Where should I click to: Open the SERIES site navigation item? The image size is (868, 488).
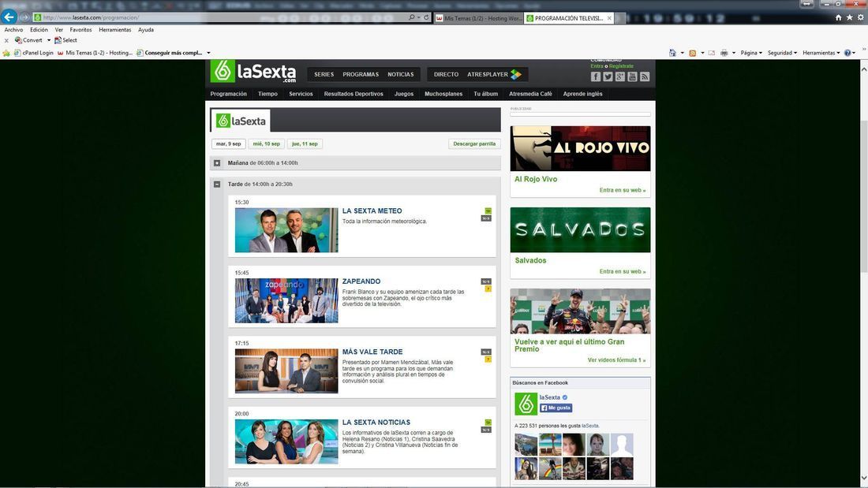coord(324,74)
